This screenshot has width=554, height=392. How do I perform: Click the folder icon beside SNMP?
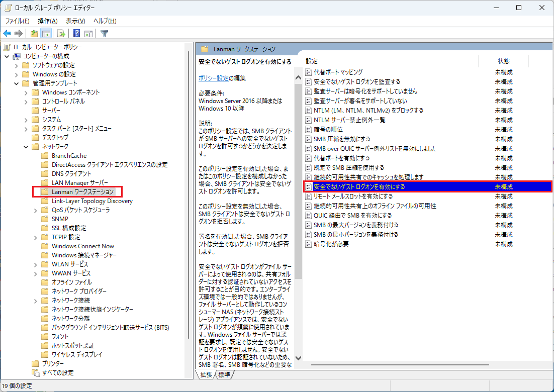[45, 219]
